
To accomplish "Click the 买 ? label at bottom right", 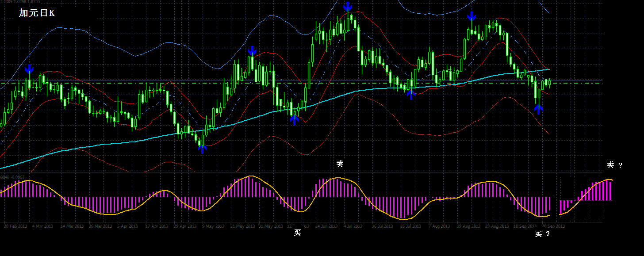I will coord(542,234).
